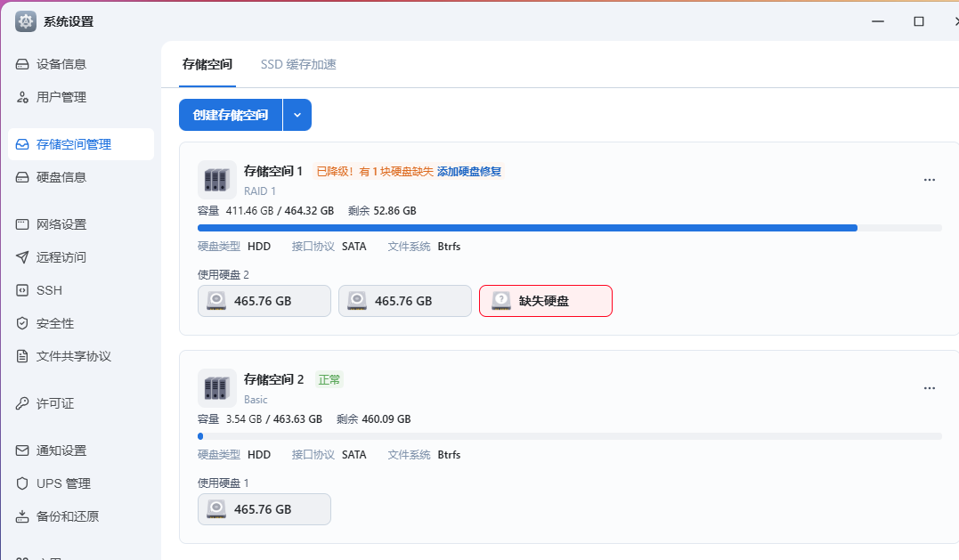Click the 许可证 key icon

pyautogui.click(x=22, y=403)
